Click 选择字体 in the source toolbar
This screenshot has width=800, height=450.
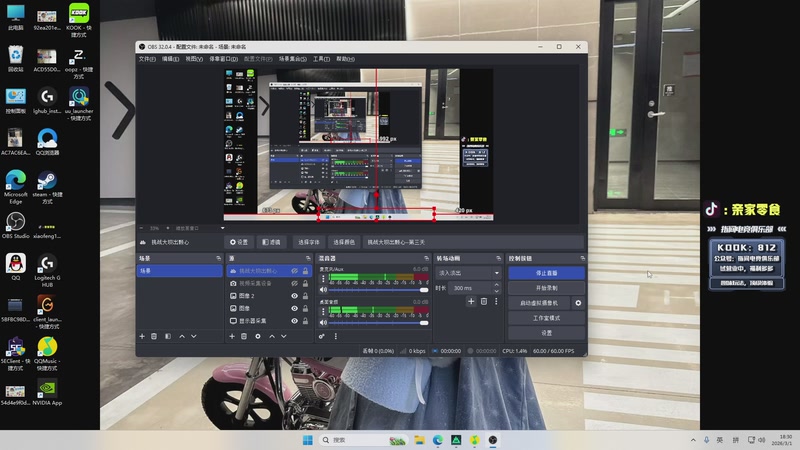[x=308, y=242]
